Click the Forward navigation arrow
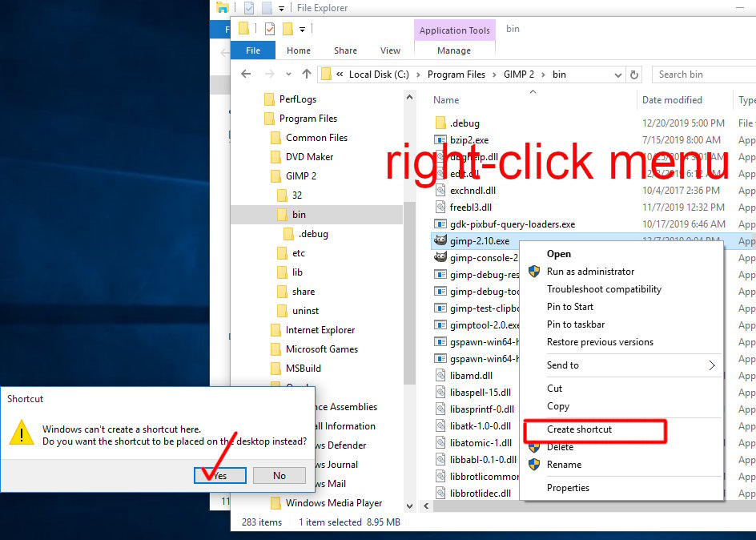The height and width of the screenshot is (540, 756). [270, 75]
